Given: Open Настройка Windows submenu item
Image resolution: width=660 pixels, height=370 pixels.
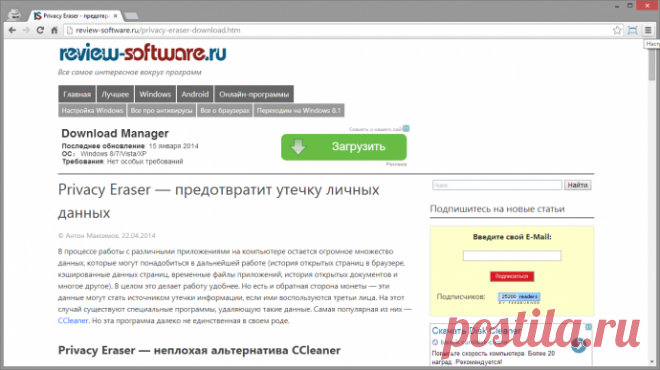Looking at the screenshot, I should tap(92, 110).
